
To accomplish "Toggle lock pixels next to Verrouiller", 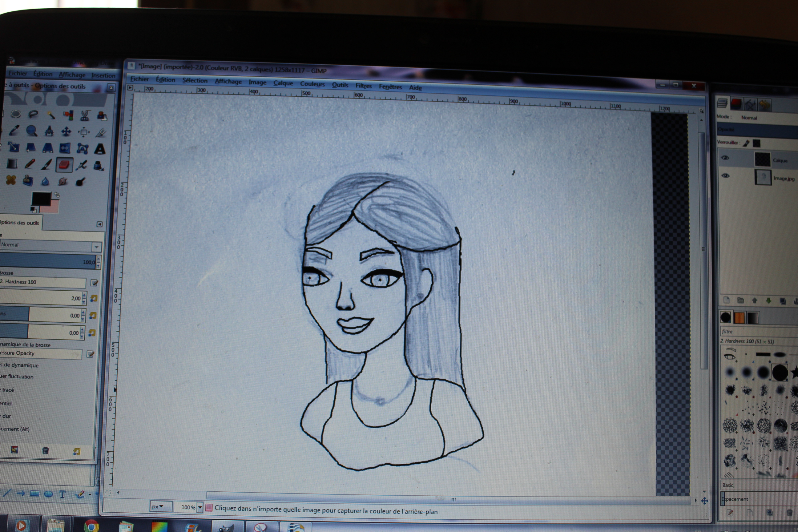I will point(746,143).
